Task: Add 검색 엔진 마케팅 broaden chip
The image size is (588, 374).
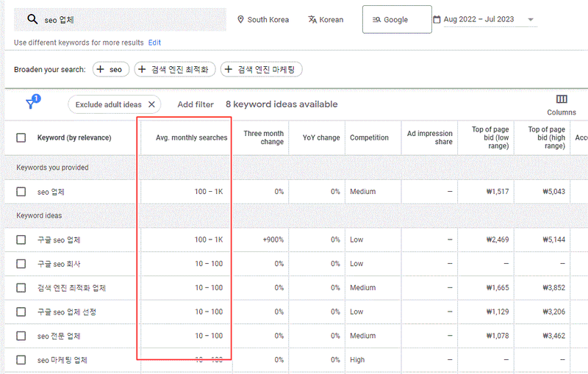Action: click(262, 69)
